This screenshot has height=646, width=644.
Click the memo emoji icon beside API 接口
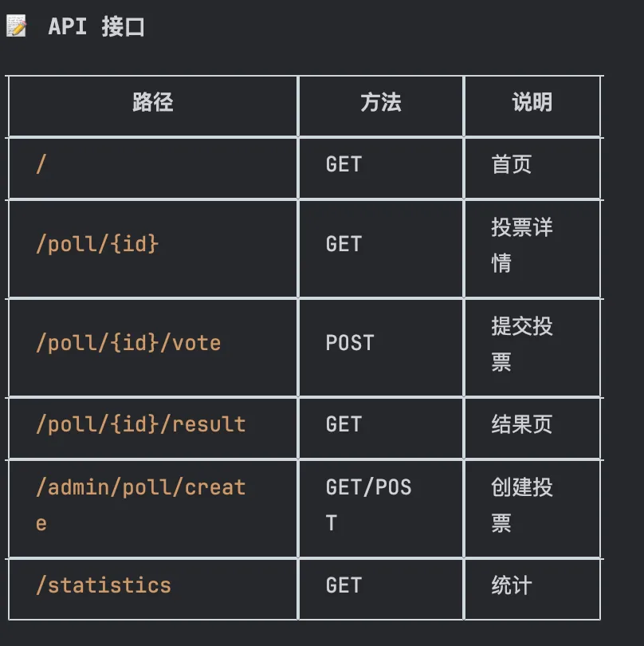pyautogui.click(x=16, y=26)
